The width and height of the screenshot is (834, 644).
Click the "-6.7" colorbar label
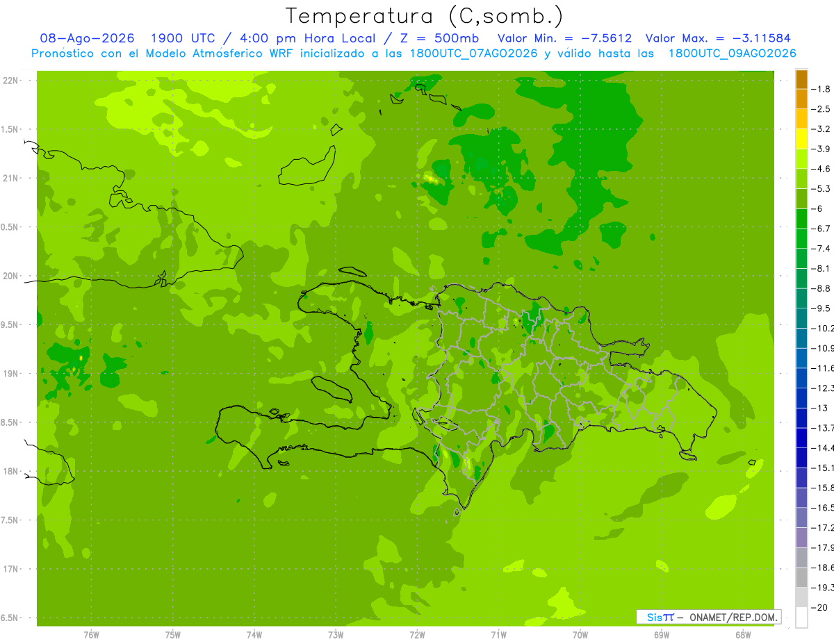tap(821, 229)
